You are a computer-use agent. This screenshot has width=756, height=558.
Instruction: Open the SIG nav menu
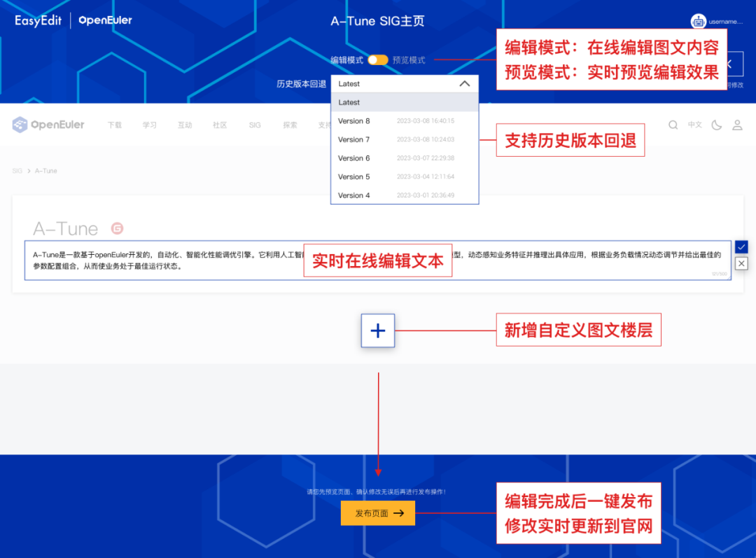point(255,125)
